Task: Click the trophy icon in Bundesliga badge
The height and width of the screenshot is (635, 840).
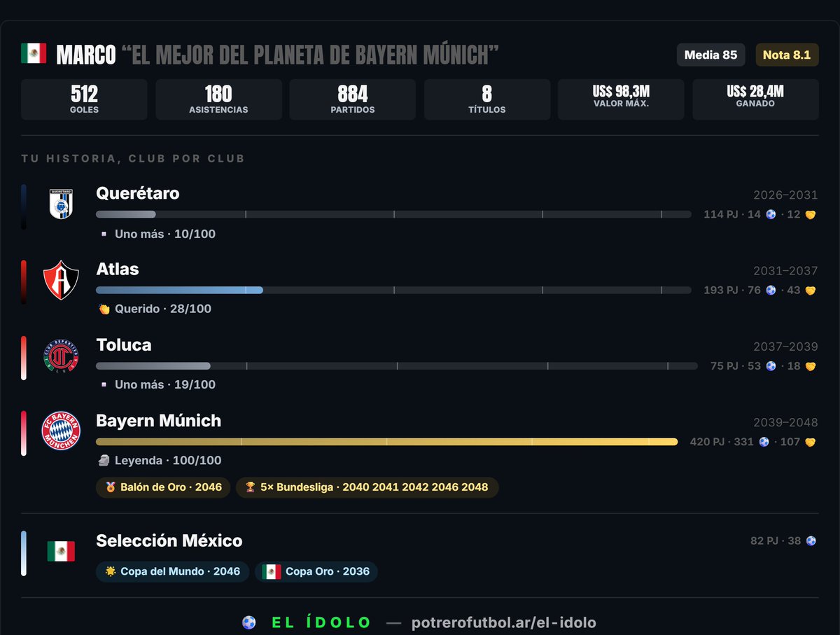Action: [251, 487]
